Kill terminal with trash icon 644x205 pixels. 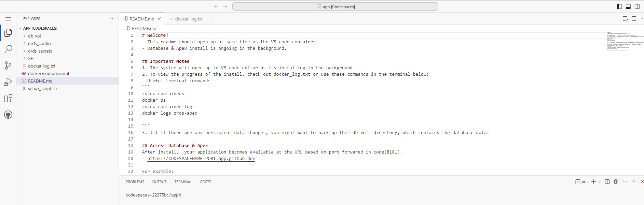[x=616, y=182]
